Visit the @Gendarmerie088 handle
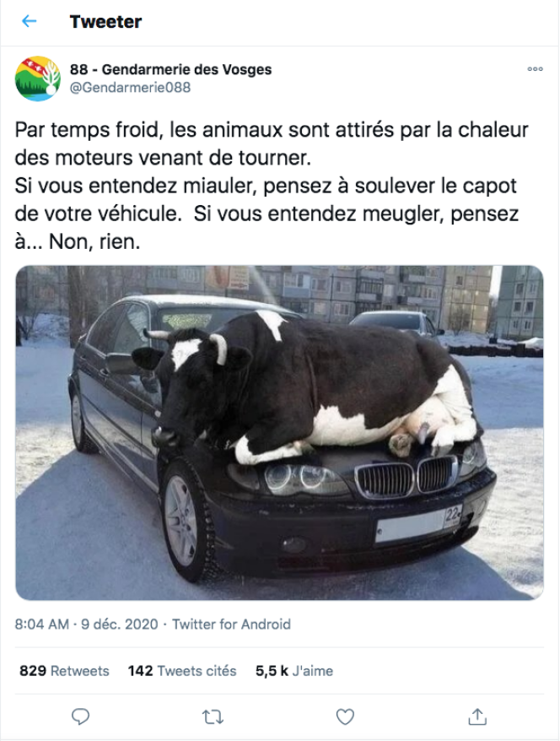The height and width of the screenshot is (741, 560). click(131, 88)
